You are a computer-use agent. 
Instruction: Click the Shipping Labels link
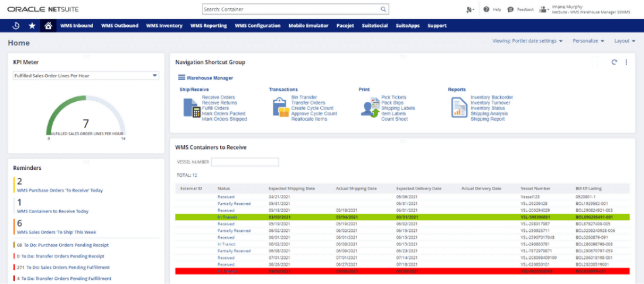click(398, 108)
